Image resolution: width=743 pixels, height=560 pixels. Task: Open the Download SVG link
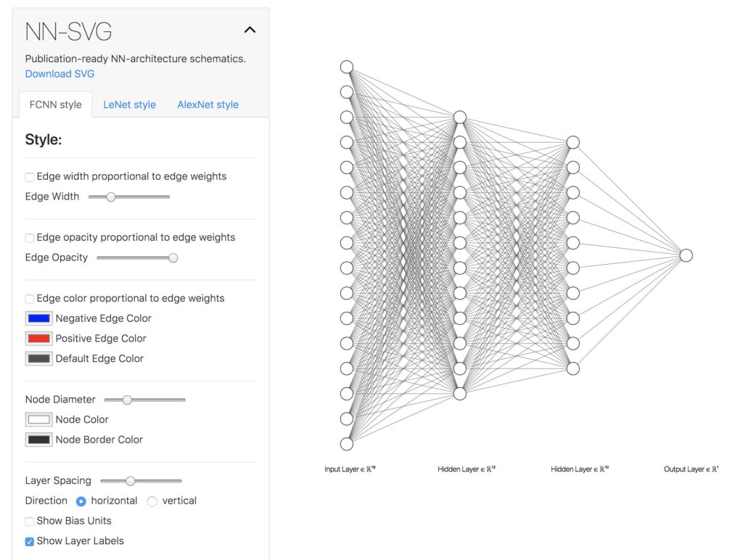coord(59,73)
